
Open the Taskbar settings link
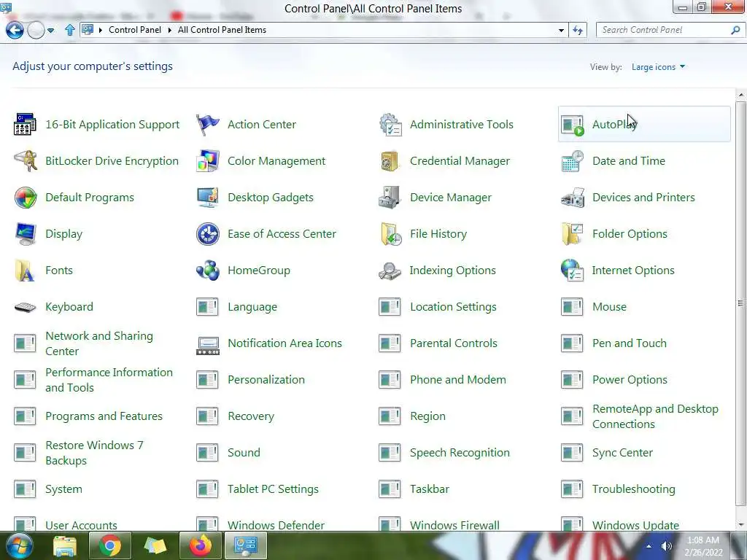pos(430,489)
